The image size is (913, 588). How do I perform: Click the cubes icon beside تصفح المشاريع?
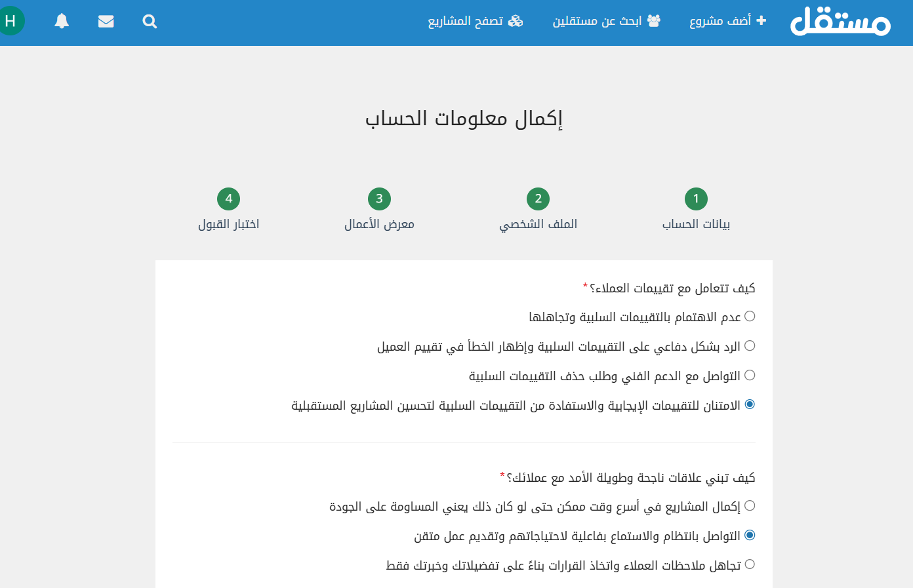click(516, 21)
